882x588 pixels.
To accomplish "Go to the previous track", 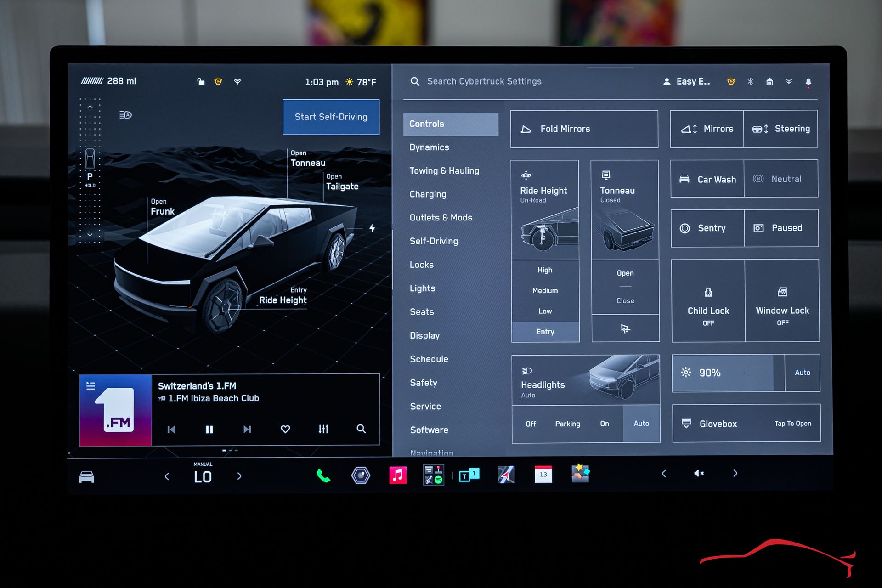I will pyautogui.click(x=171, y=430).
